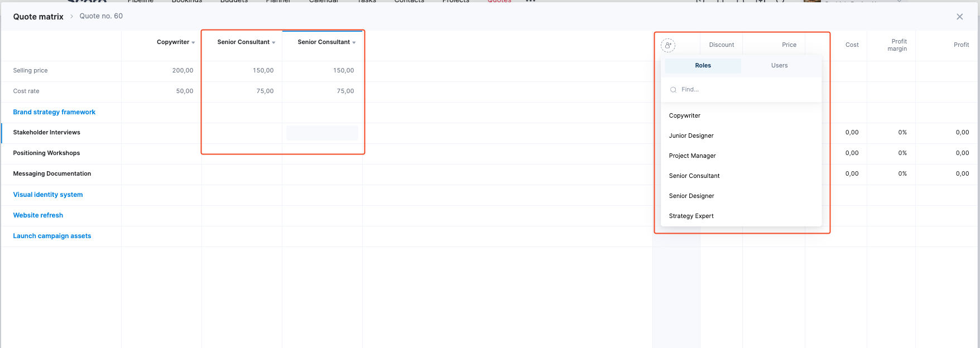Expand the second Senior Consultant column dropdown
The width and height of the screenshot is (980, 348).
point(354,42)
